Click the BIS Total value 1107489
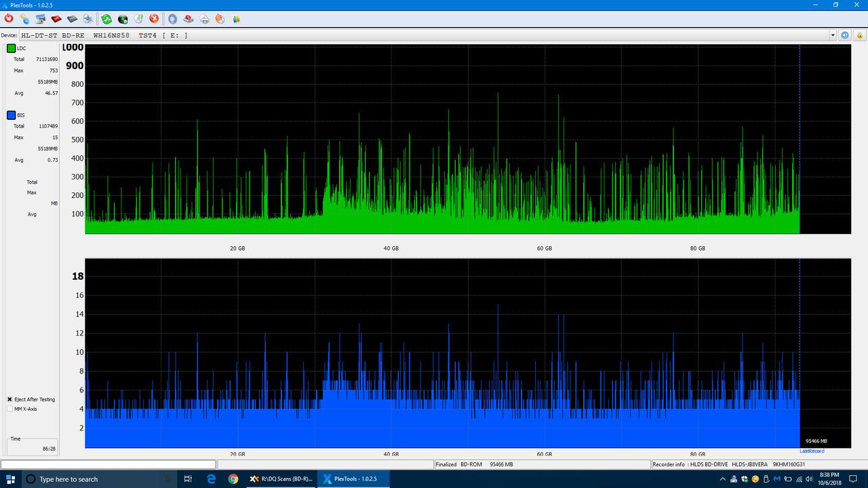Screen dimensions: 868x488 pos(48,126)
